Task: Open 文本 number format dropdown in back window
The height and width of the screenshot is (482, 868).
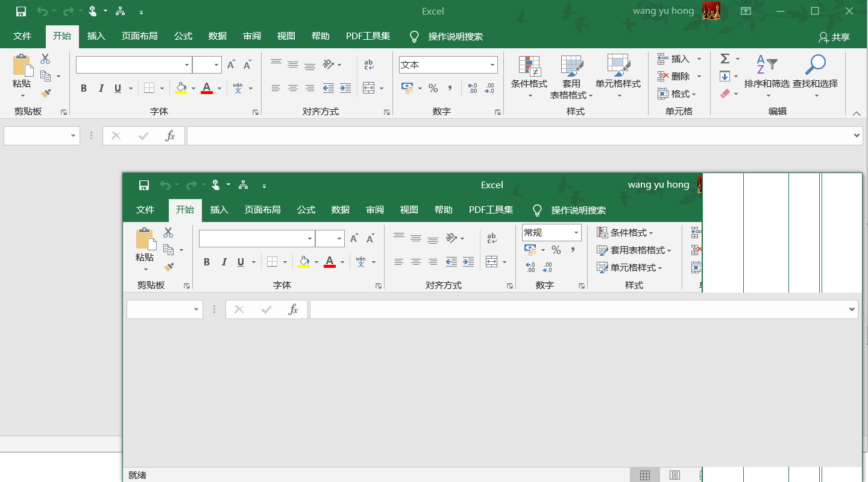Action: click(492, 65)
